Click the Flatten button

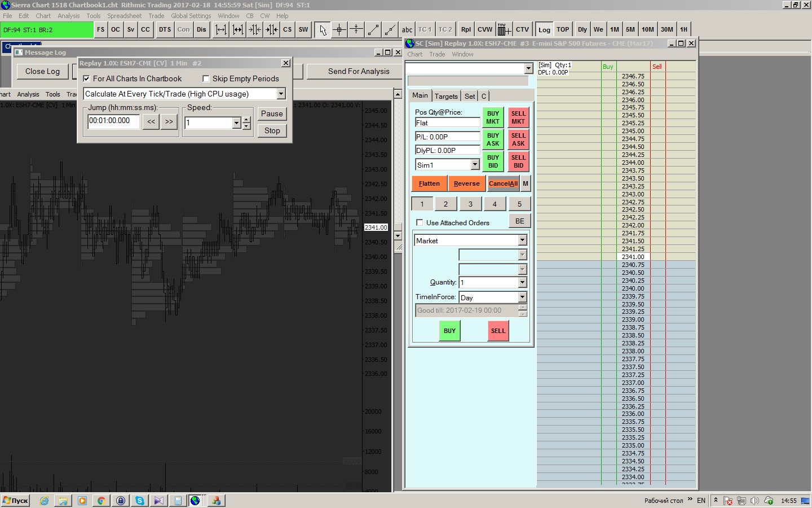point(429,183)
